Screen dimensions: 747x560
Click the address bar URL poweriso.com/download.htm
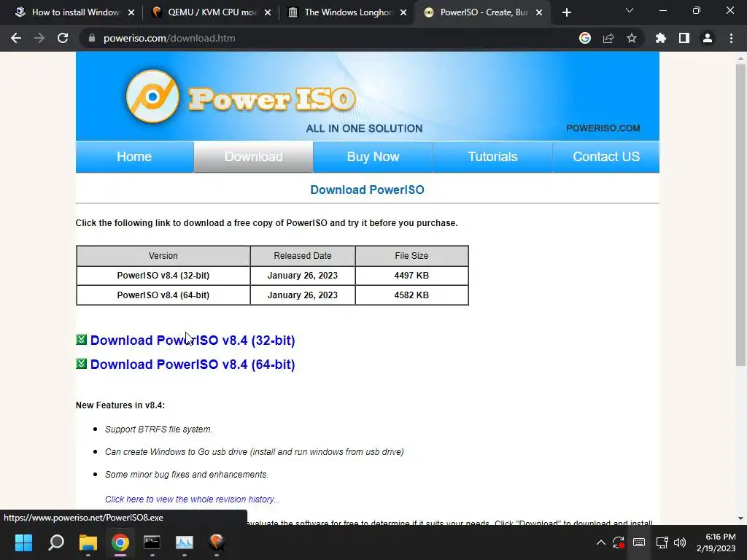(x=169, y=38)
